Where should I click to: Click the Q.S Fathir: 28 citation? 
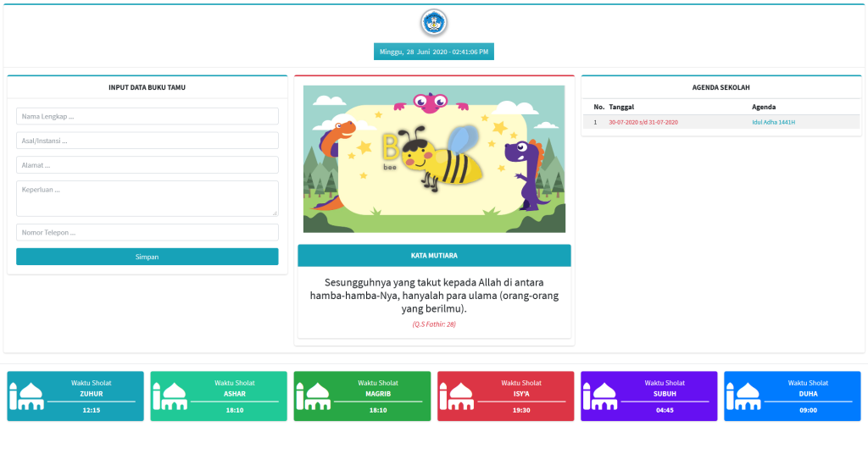pyautogui.click(x=434, y=324)
